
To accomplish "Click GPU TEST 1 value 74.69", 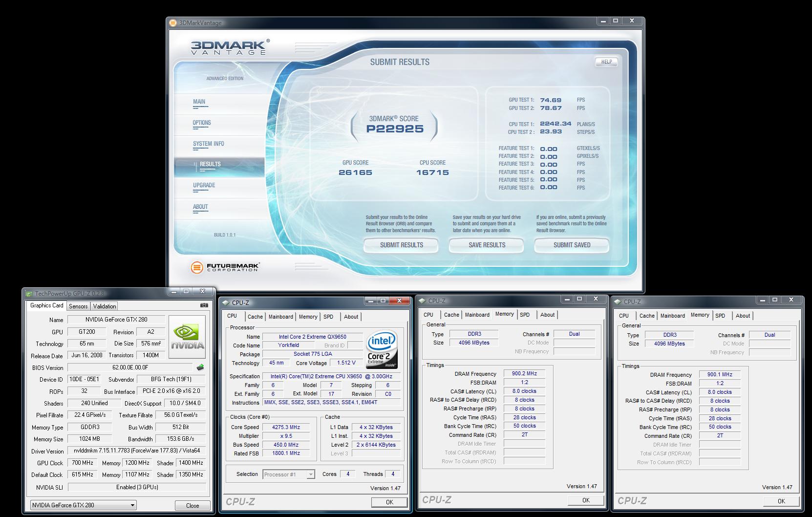I will [551, 100].
